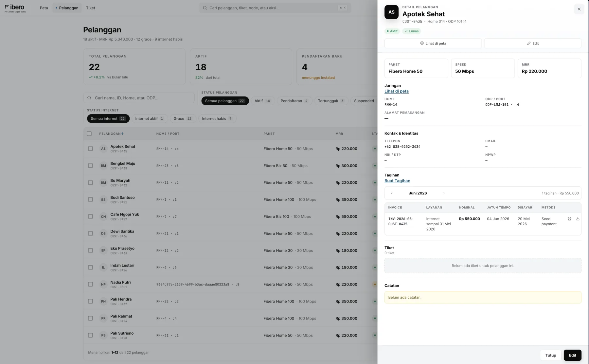589x364 pixels.
Task: Open the Lihat di peta link under Jaringan
Action: pyautogui.click(x=397, y=91)
